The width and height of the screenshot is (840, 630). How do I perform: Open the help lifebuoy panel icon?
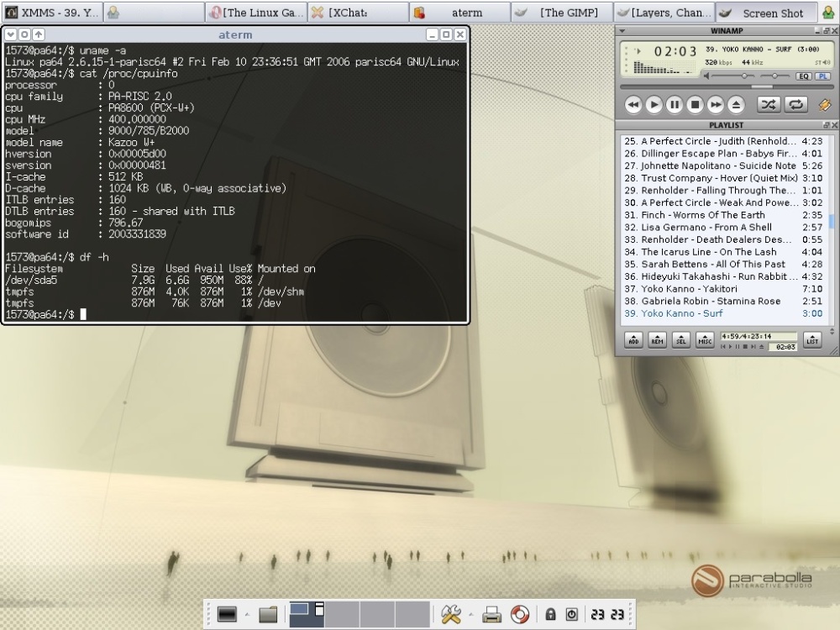coord(520,614)
